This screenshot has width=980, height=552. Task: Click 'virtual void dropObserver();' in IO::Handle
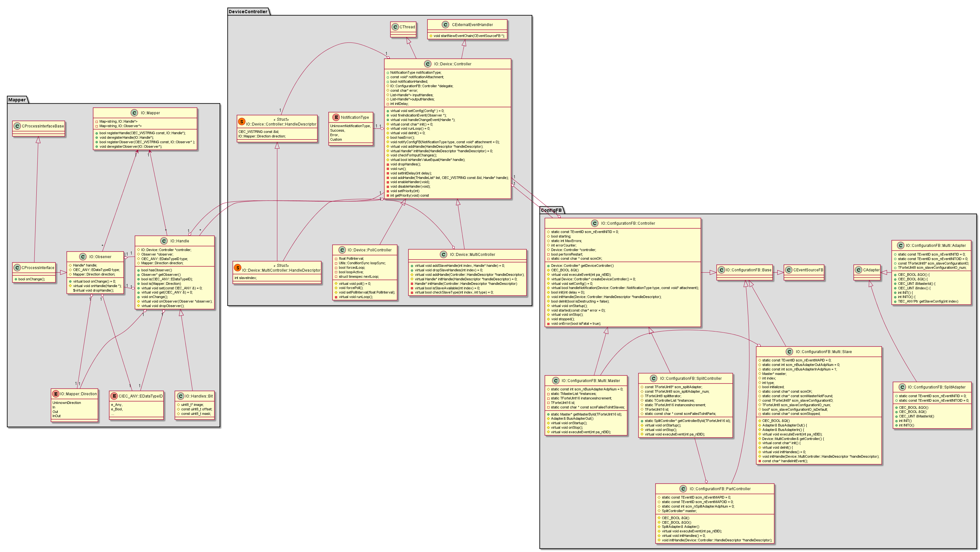[163, 306]
